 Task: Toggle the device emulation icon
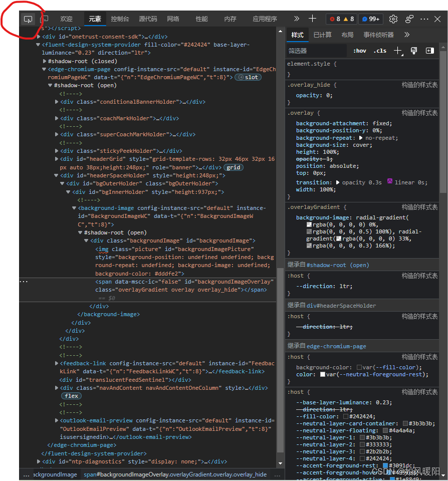tap(44, 20)
